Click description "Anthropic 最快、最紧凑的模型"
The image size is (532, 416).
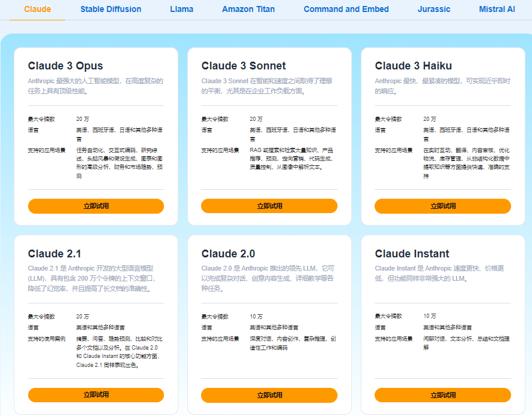442,86
